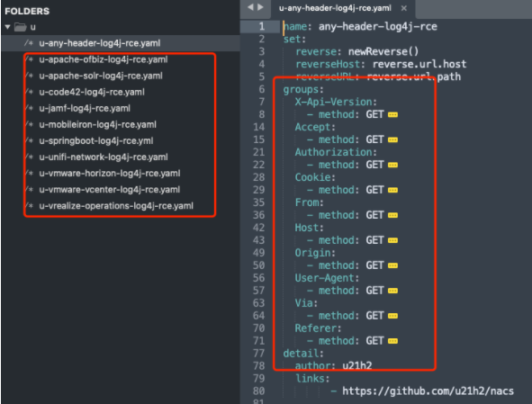The width and height of the screenshot is (532, 404).
Task: Click the 'Host:' key on line 42
Action: [309, 228]
